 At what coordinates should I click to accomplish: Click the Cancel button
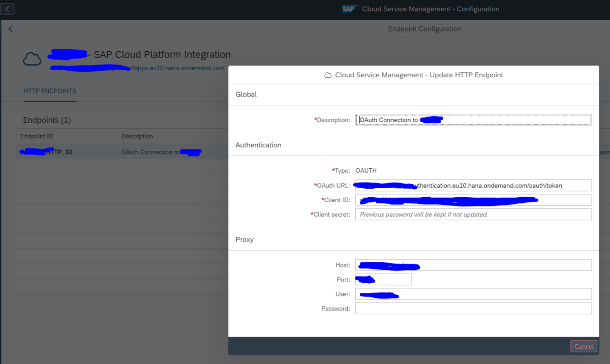tap(584, 346)
